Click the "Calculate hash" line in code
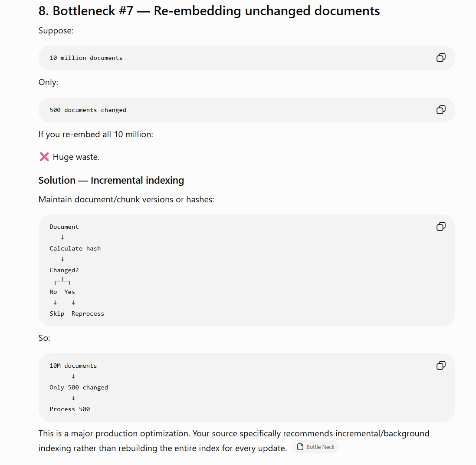Image resolution: width=476 pixels, height=465 pixels. coord(75,248)
